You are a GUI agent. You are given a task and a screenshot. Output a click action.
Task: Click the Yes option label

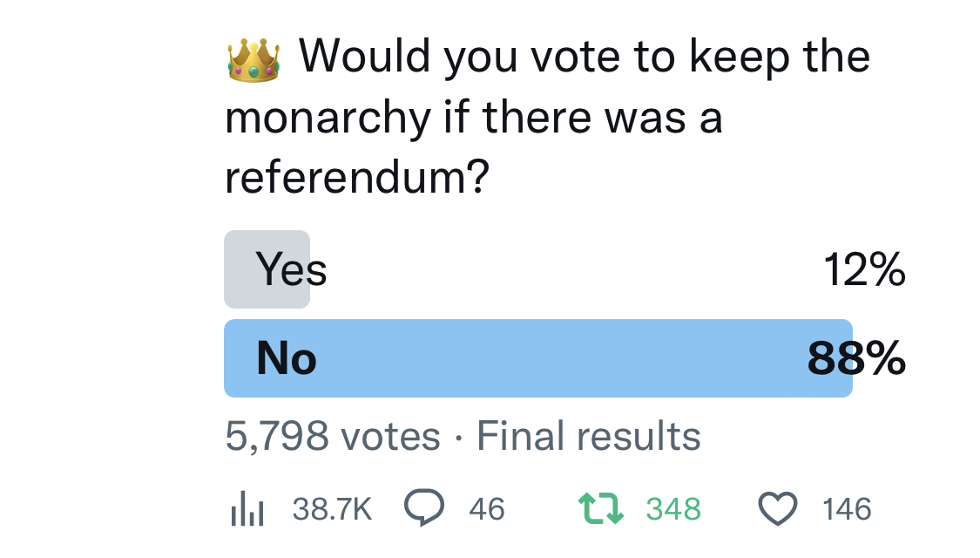coord(291,269)
